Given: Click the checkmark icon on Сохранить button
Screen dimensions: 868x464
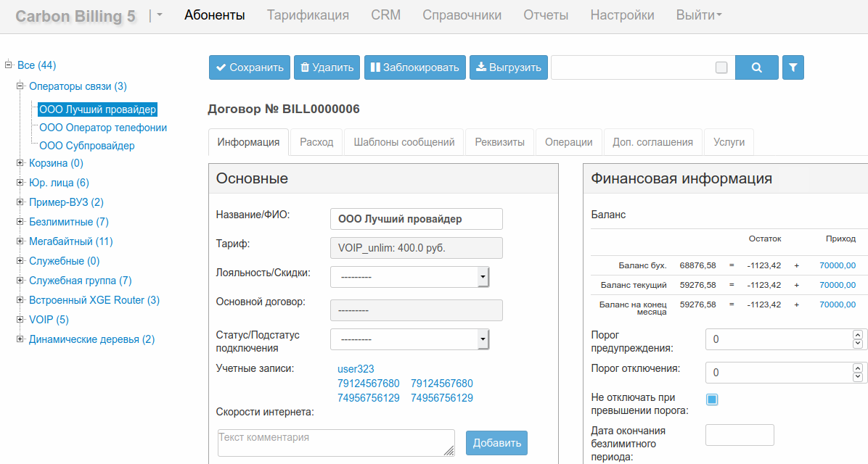Looking at the screenshot, I should tap(221, 67).
